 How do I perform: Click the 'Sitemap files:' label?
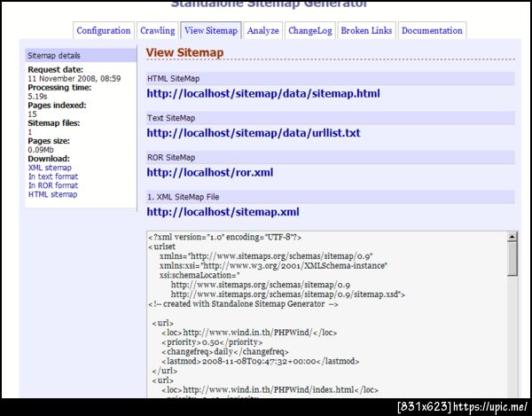click(x=54, y=123)
